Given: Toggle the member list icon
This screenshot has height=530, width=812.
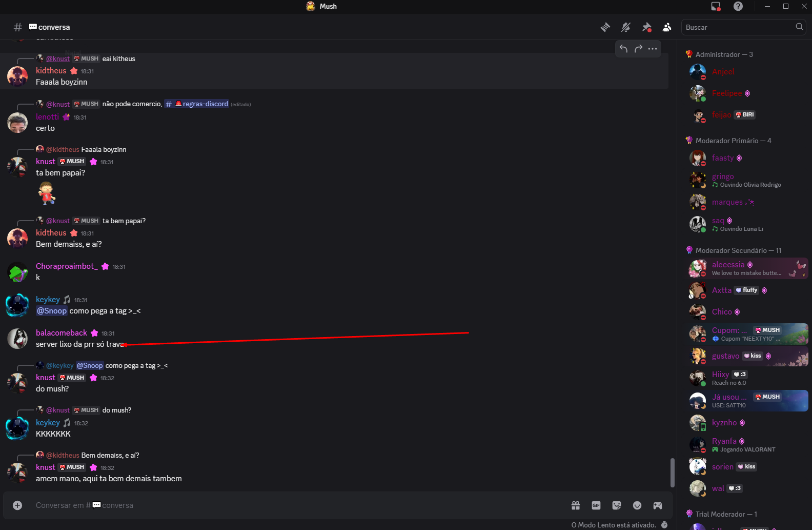Looking at the screenshot, I should pyautogui.click(x=667, y=27).
